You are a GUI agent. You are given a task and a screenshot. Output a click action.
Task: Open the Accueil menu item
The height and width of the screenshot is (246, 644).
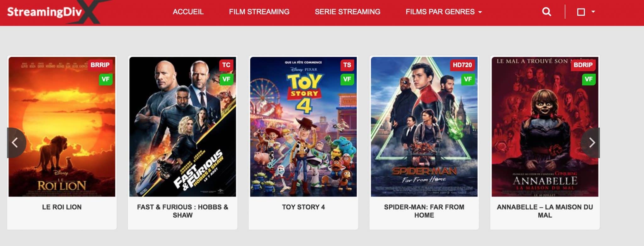(188, 12)
